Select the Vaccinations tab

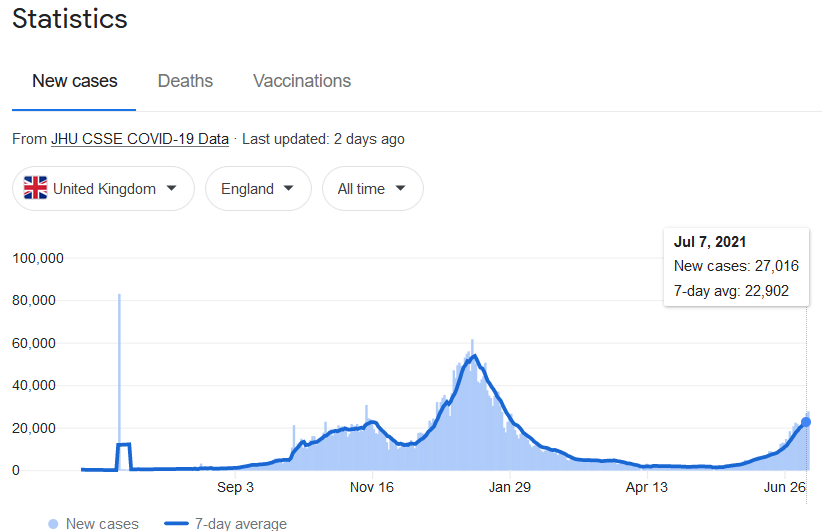coord(302,81)
